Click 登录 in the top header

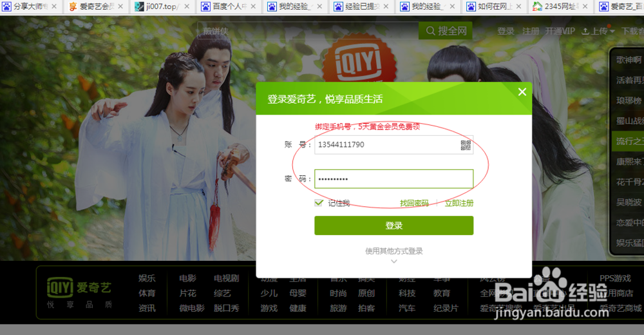pyautogui.click(x=506, y=31)
